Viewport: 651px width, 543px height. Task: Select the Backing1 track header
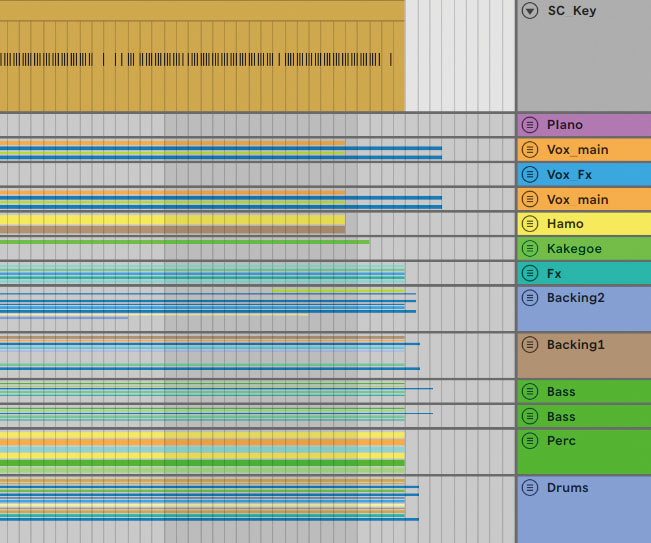click(x=584, y=356)
